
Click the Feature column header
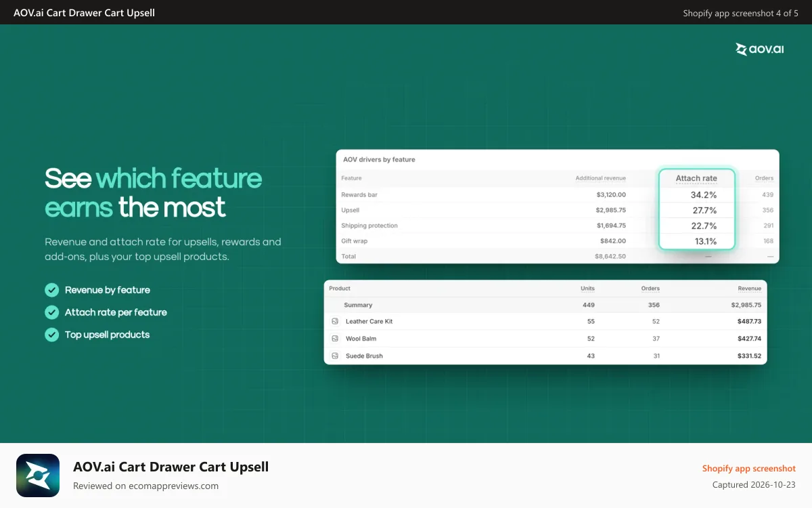point(351,178)
